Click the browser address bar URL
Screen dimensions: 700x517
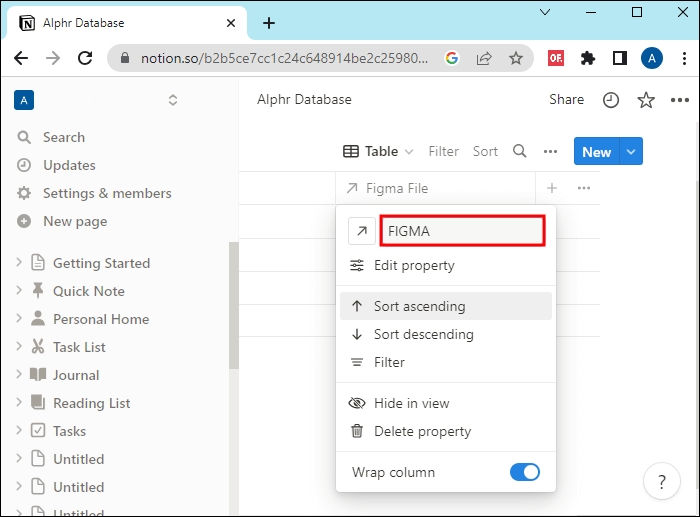(x=284, y=58)
